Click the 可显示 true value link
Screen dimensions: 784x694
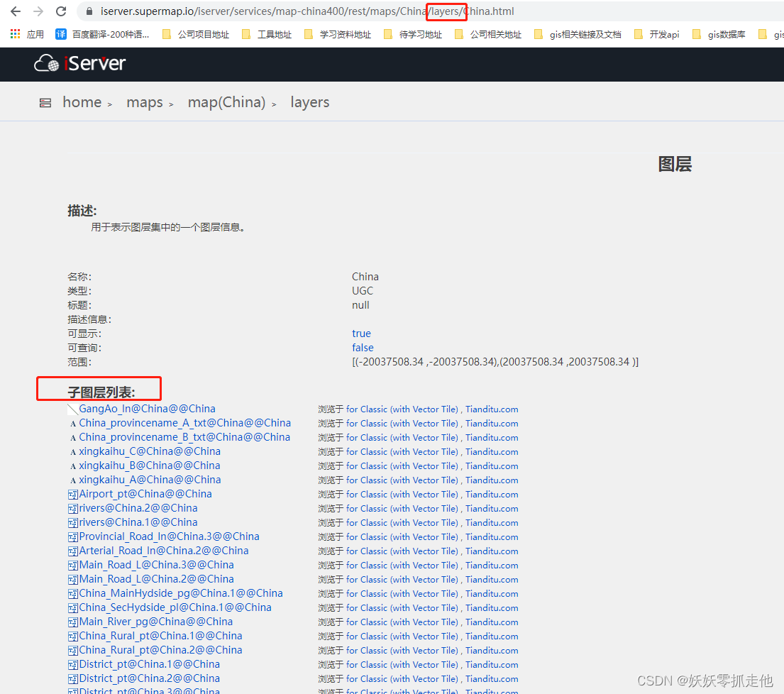point(362,334)
